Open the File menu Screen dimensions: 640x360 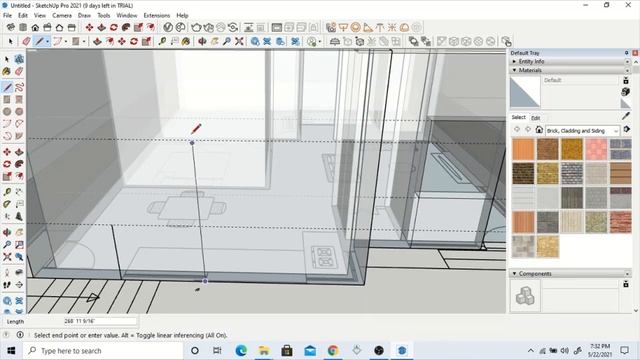point(7,16)
